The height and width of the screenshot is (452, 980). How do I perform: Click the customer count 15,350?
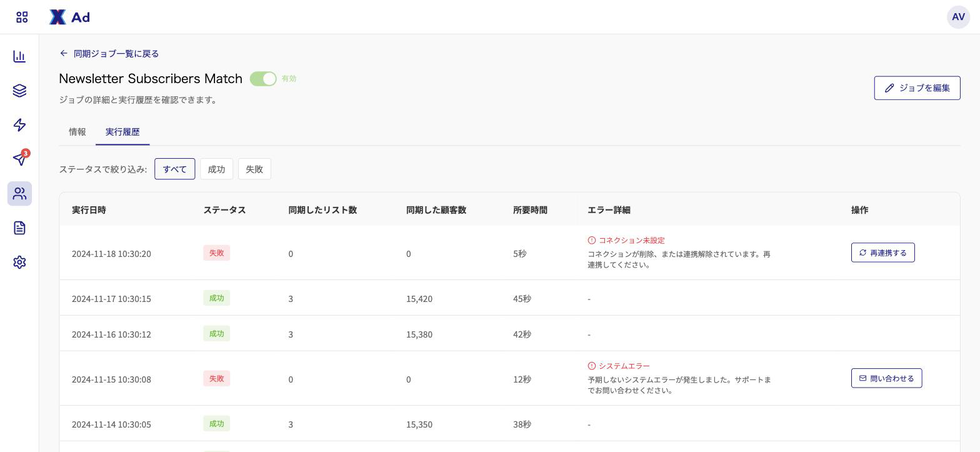[x=419, y=424]
